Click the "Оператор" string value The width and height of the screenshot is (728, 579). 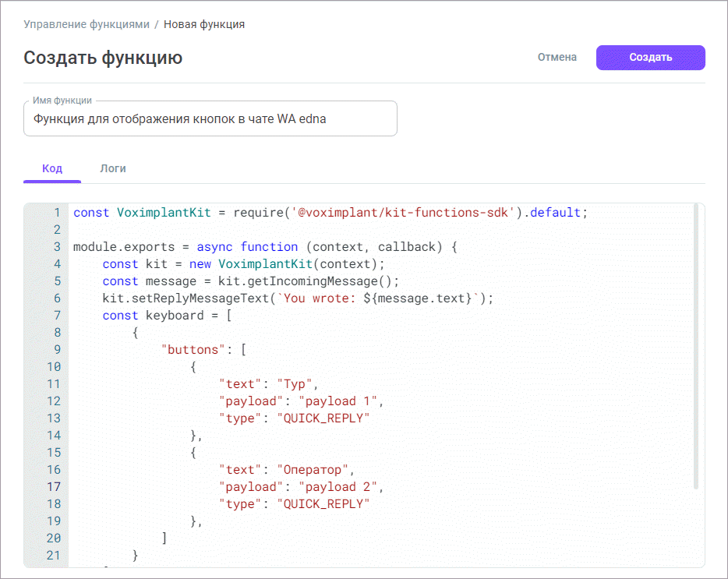coord(312,470)
